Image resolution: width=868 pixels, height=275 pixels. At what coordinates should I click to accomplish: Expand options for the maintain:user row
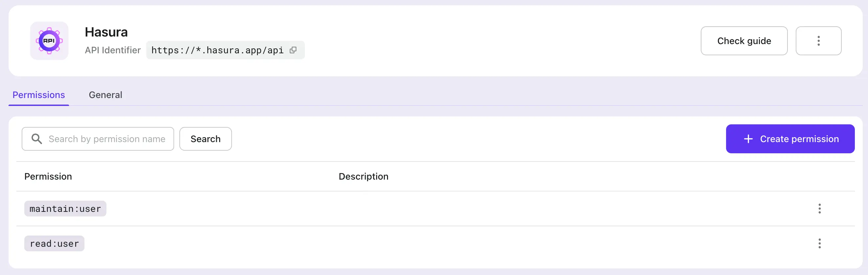click(820, 209)
